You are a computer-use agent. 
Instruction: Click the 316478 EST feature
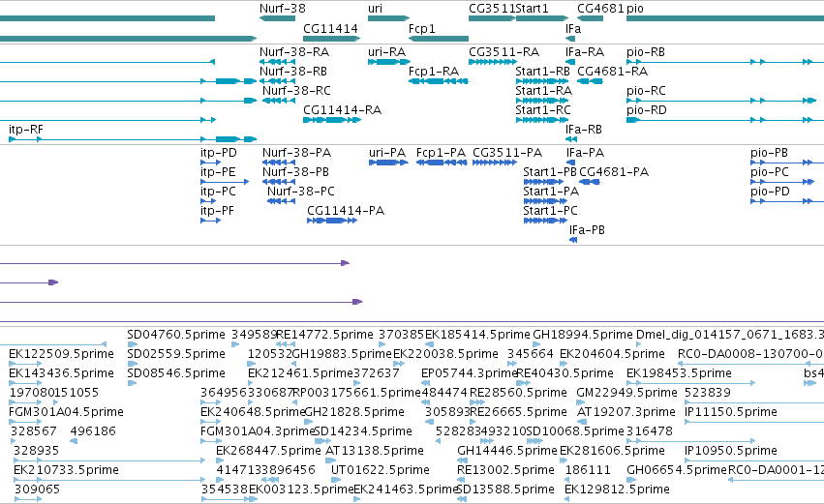pyautogui.click(x=691, y=441)
